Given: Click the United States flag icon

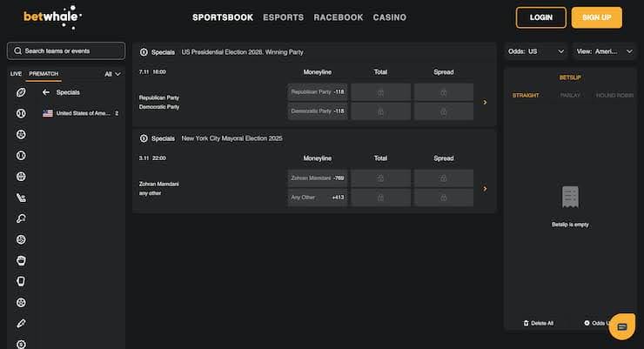Looking at the screenshot, I should 48,113.
